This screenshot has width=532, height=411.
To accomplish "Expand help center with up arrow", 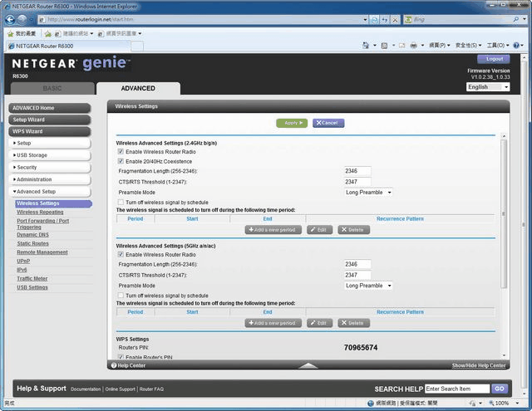I will tap(308, 365).
